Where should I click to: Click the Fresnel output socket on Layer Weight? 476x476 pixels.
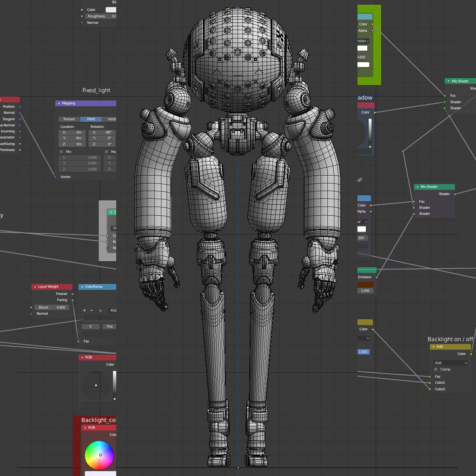tap(72, 294)
